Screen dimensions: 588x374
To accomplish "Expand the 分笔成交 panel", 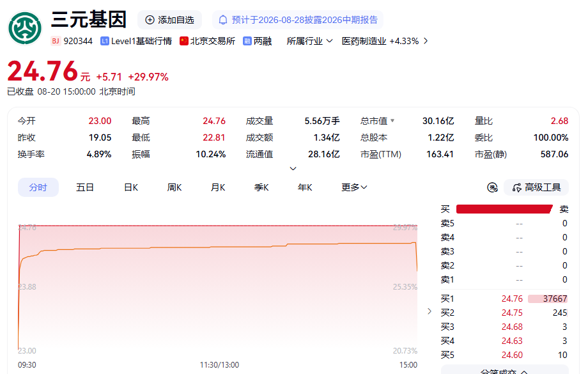I will pos(504,371).
